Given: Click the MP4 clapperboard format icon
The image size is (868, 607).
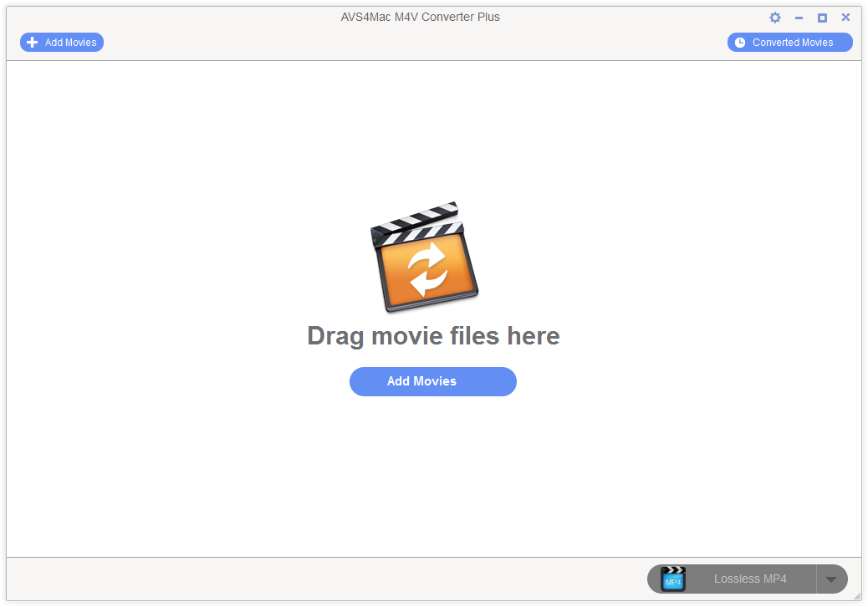Looking at the screenshot, I should click(673, 579).
